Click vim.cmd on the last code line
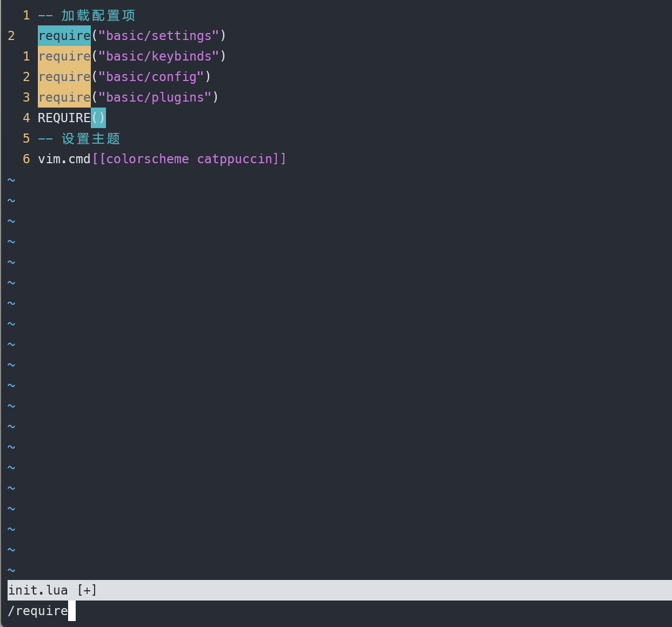This screenshot has height=627, width=672. click(x=64, y=159)
